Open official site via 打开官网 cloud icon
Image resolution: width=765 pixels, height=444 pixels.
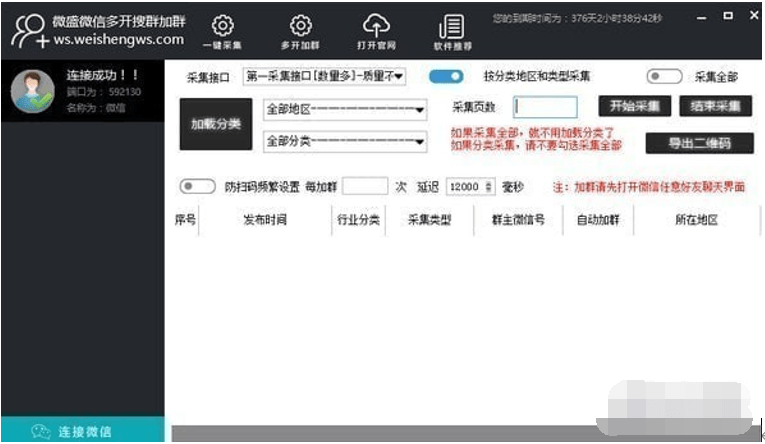click(x=376, y=26)
